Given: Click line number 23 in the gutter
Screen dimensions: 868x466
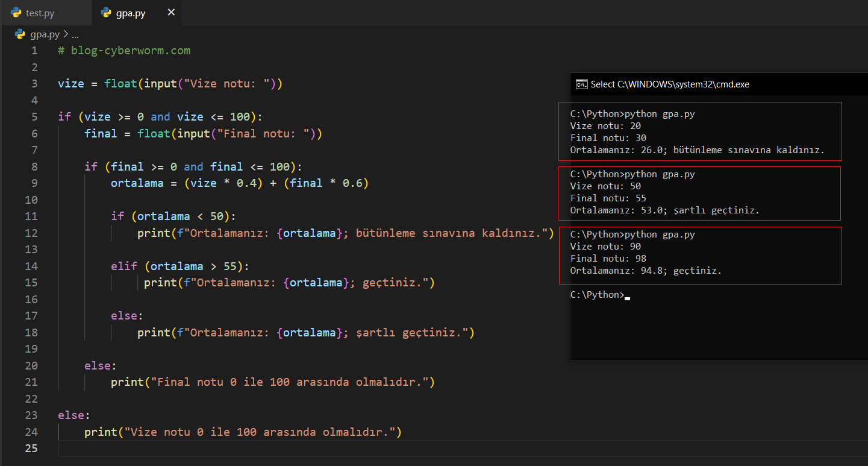Looking at the screenshot, I should [31, 415].
